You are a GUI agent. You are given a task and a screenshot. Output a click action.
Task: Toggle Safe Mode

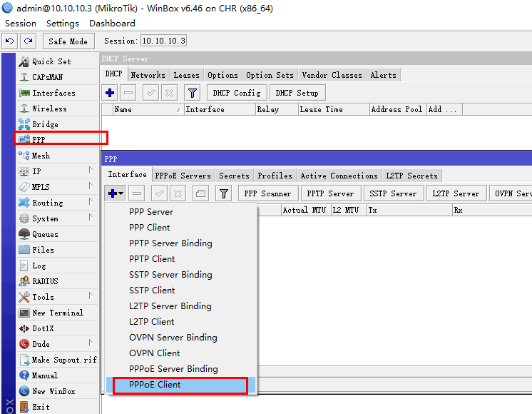(68, 41)
